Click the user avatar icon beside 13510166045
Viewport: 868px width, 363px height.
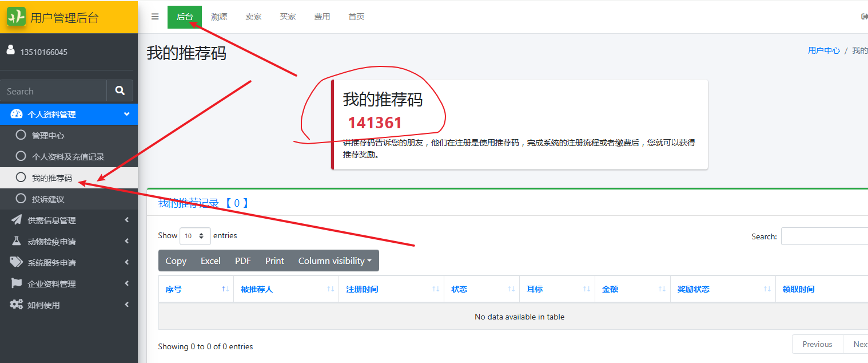[x=10, y=50]
